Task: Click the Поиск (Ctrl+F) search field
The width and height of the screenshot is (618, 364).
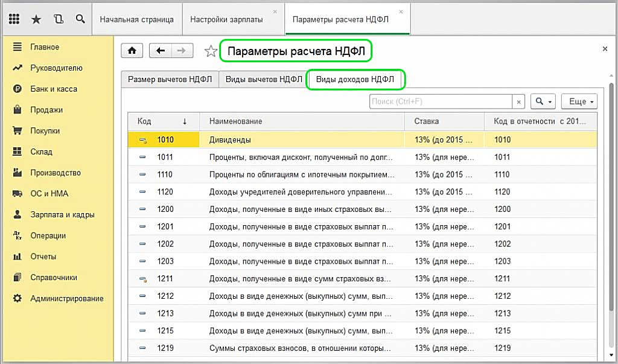Action: point(441,101)
